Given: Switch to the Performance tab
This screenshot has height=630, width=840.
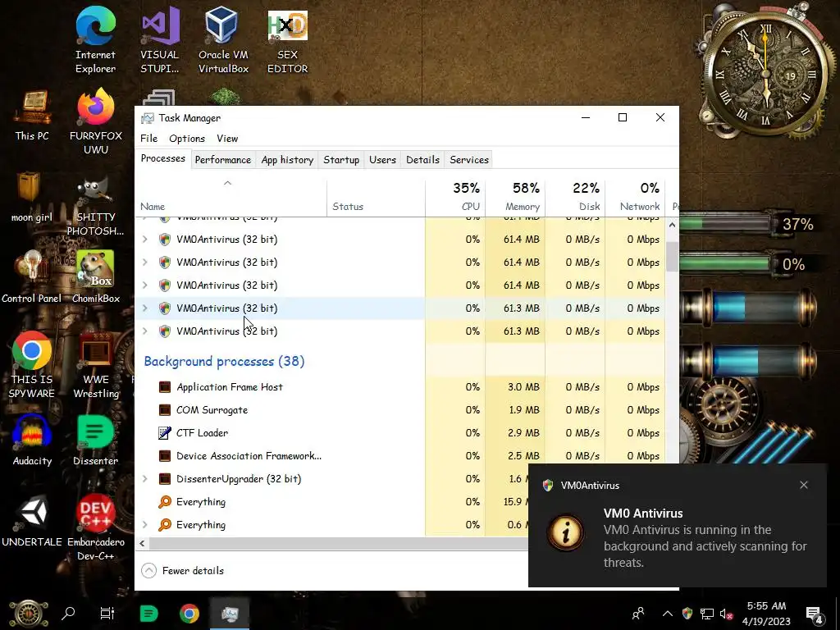Looking at the screenshot, I should (223, 160).
